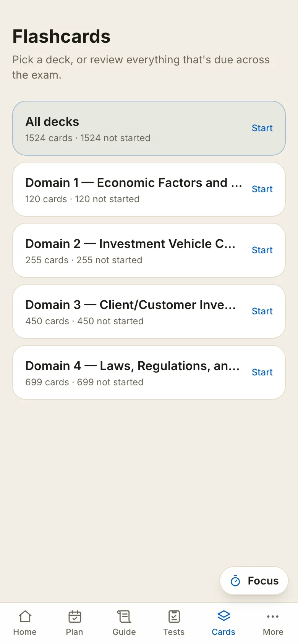Viewport: 298px width, 644px height.
Task: Select the Guide scroll icon
Action: pyautogui.click(x=124, y=617)
